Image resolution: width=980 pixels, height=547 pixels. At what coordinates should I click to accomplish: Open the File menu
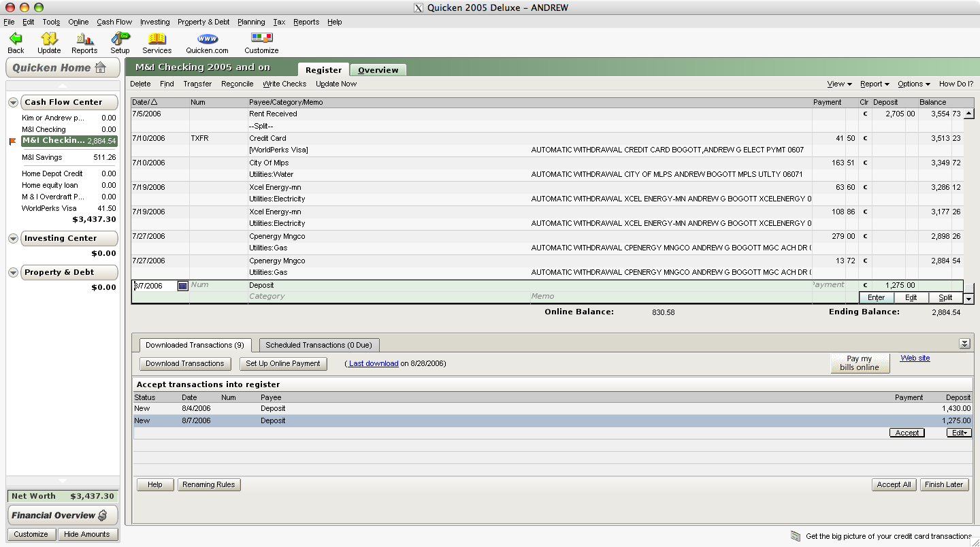click(x=9, y=22)
